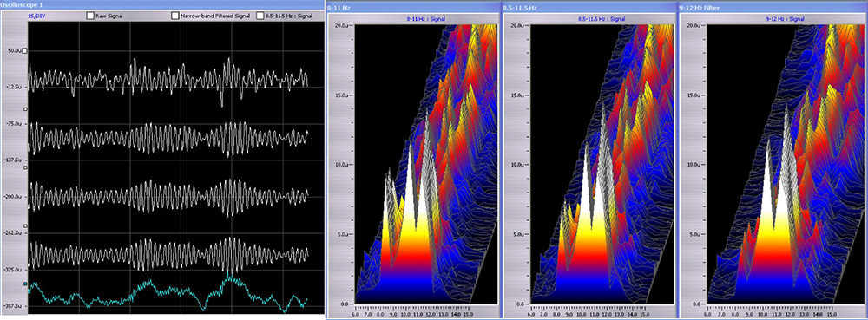Screen dimensions: 868x320
Task: Toggle the 8.5-11.5 Hz : Signal checkbox in Oscilloscope
Action: (x=260, y=16)
